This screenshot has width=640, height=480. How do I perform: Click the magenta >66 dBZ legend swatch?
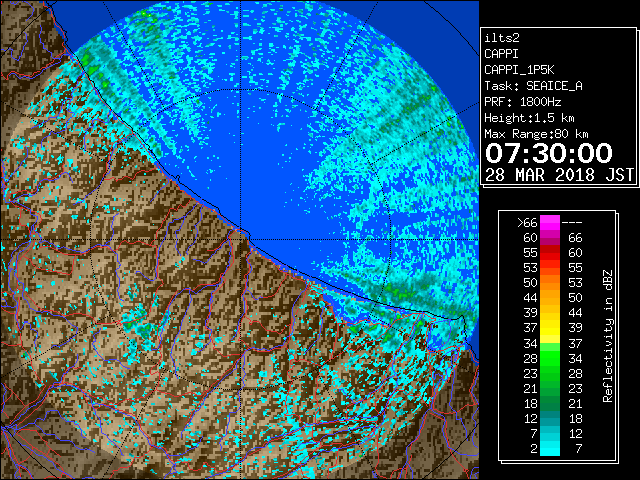[550, 223]
